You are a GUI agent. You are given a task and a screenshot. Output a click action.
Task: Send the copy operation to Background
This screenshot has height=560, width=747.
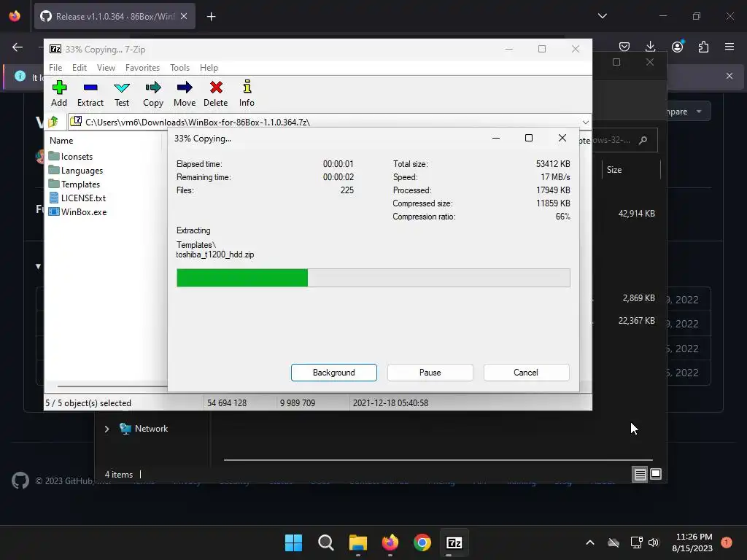(334, 373)
